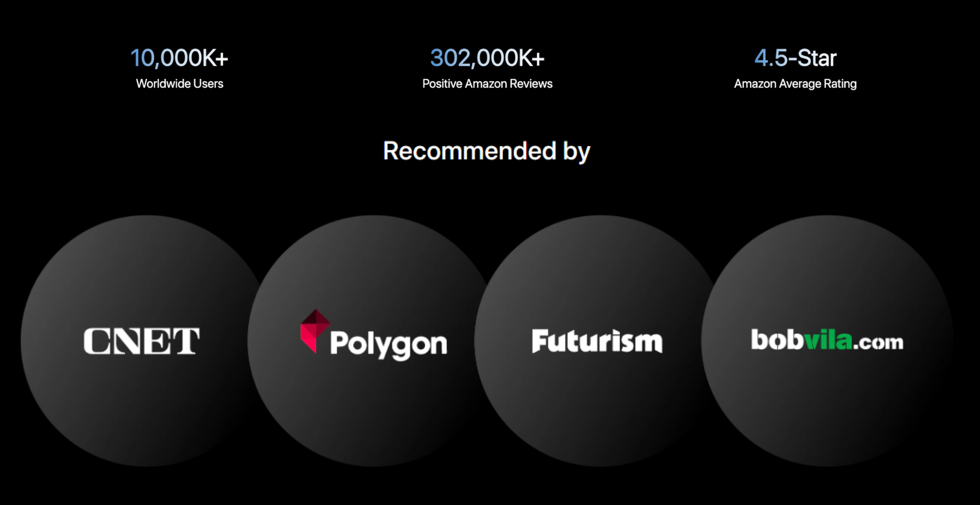This screenshot has height=505, width=980.
Task: Click the '.com' part of bobvila logo
Action: [x=879, y=343]
